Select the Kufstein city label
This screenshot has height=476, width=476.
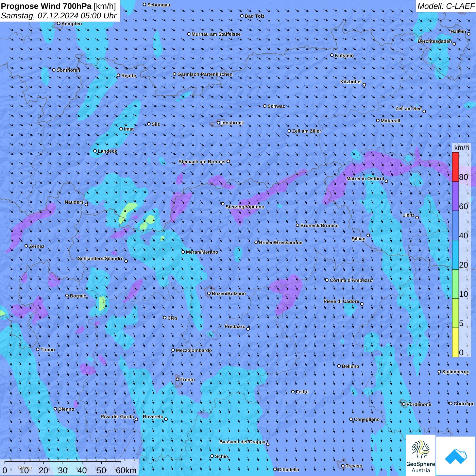344,55
